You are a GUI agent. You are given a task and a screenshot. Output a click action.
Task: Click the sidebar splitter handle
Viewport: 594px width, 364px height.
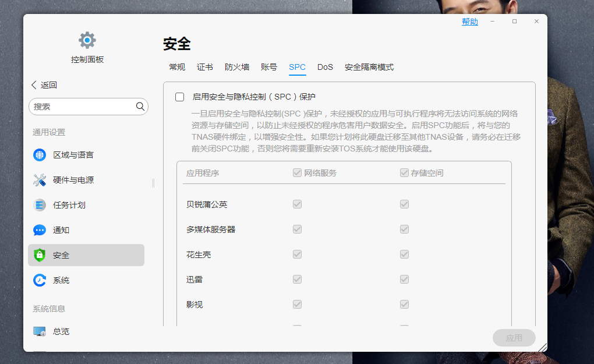pos(153,183)
